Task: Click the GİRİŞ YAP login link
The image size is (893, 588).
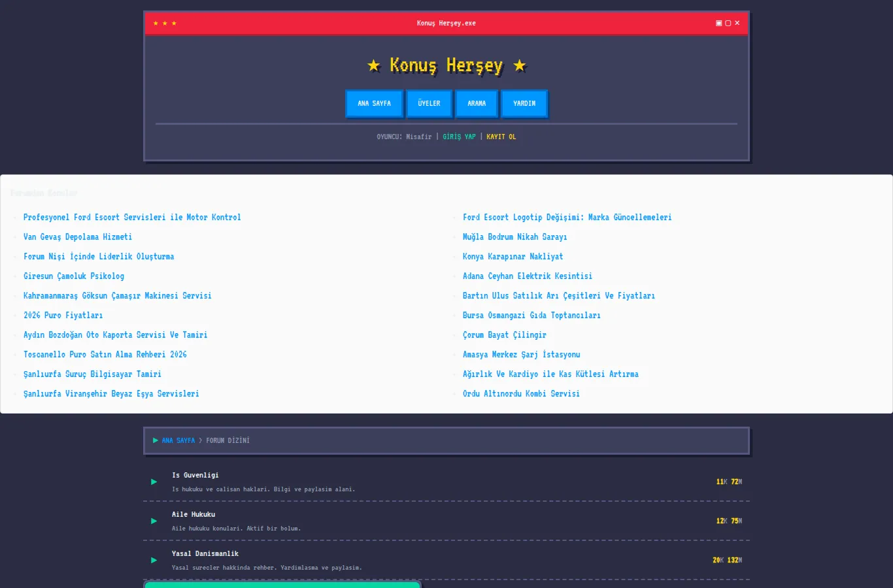Action: tap(459, 137)
